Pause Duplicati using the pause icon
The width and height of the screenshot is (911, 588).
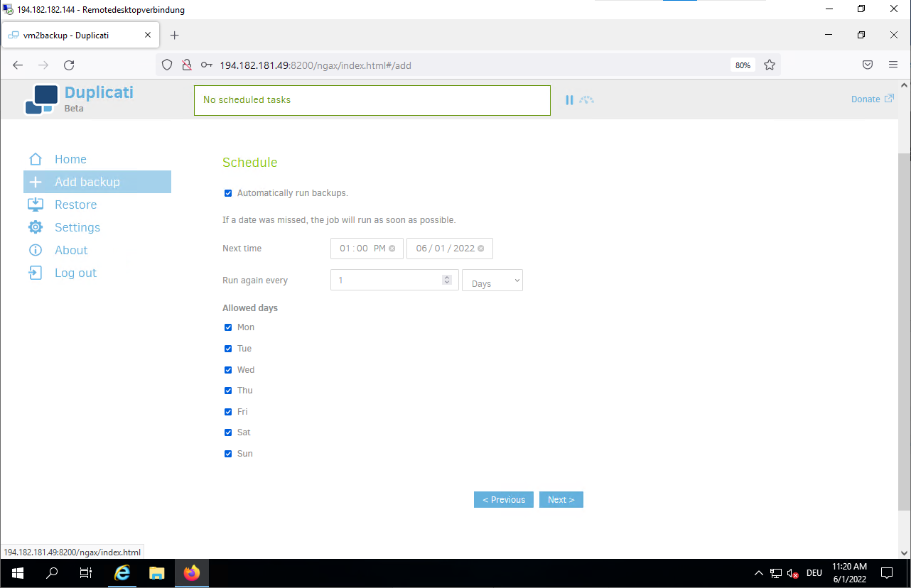tap(569, 100)
